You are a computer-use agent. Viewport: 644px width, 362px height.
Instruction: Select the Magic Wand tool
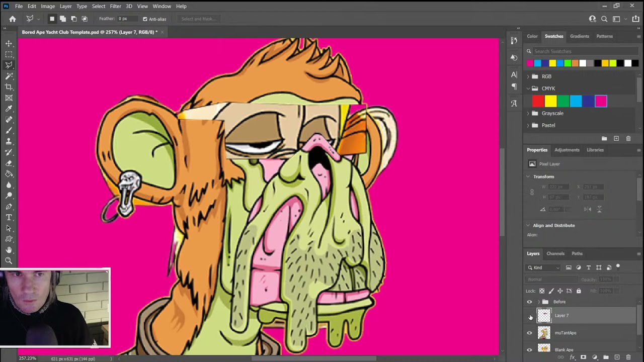9,76
